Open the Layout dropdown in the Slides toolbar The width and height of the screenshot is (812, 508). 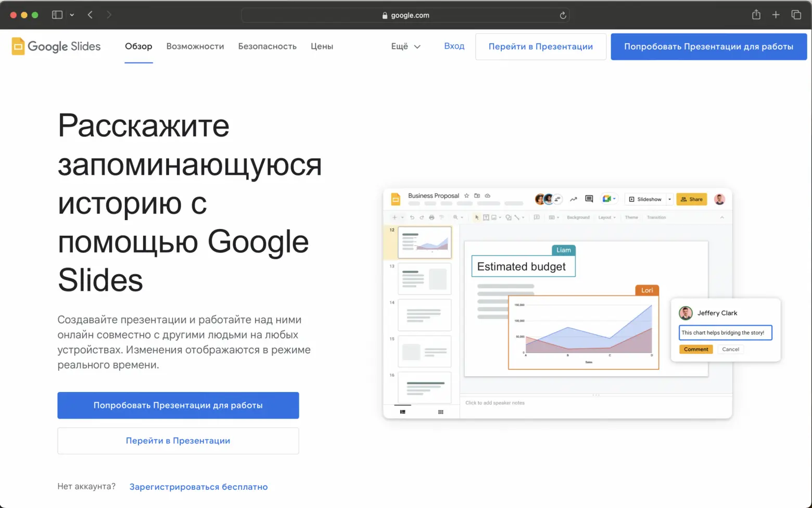[x=607, y=218]
